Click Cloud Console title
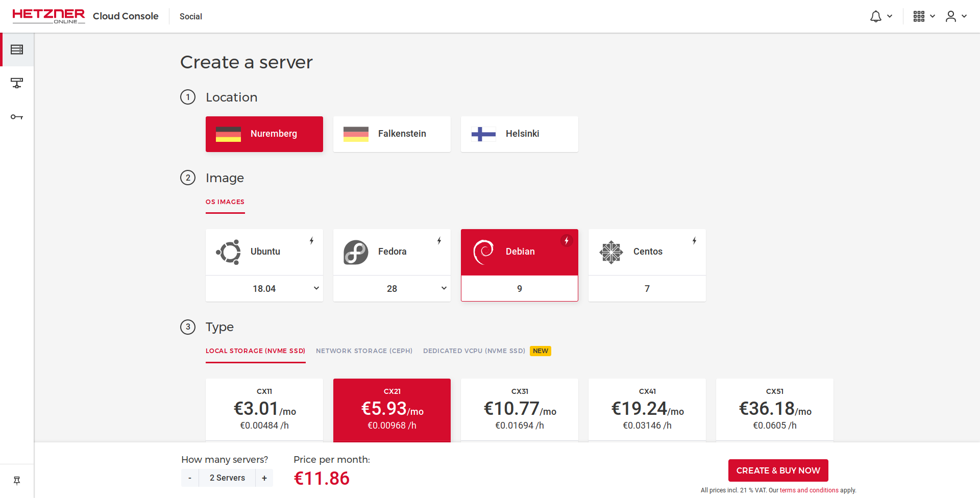980x498 pixels. [126, 16]
